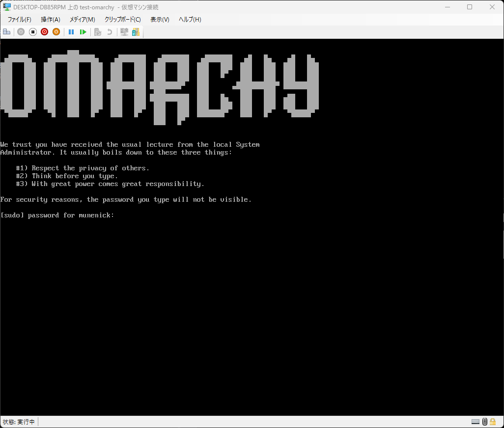Pause the virtual machine with blue bars icon
The width and height of the screenshot is (504, 428).
click(x=71, y=32)
